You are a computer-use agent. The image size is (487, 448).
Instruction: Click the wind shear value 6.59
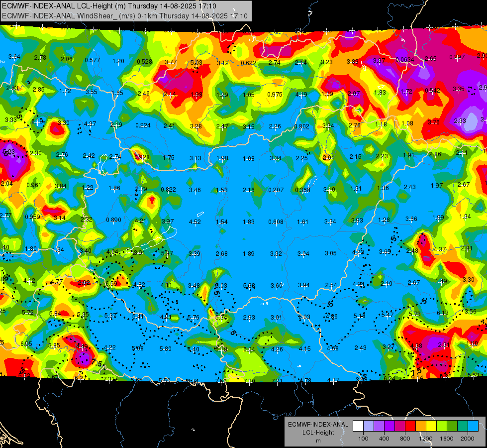[111, 283]
